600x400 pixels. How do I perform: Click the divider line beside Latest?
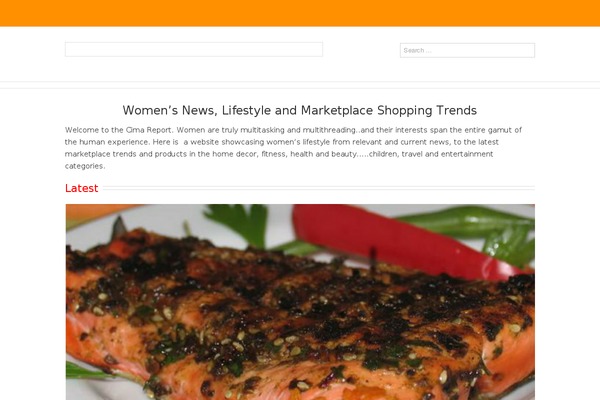point(318,188)
